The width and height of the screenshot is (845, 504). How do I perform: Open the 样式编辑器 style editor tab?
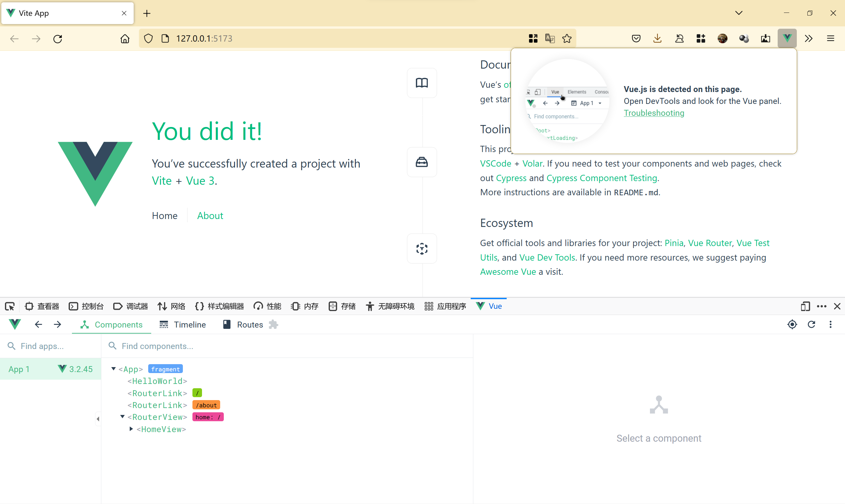coord(220,306)
